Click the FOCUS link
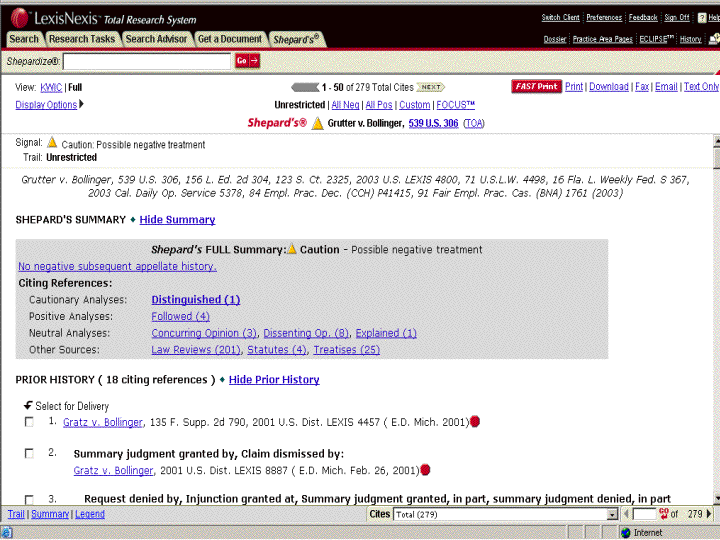720x540 pixels. pyautogui.click(x=456, y=105)
